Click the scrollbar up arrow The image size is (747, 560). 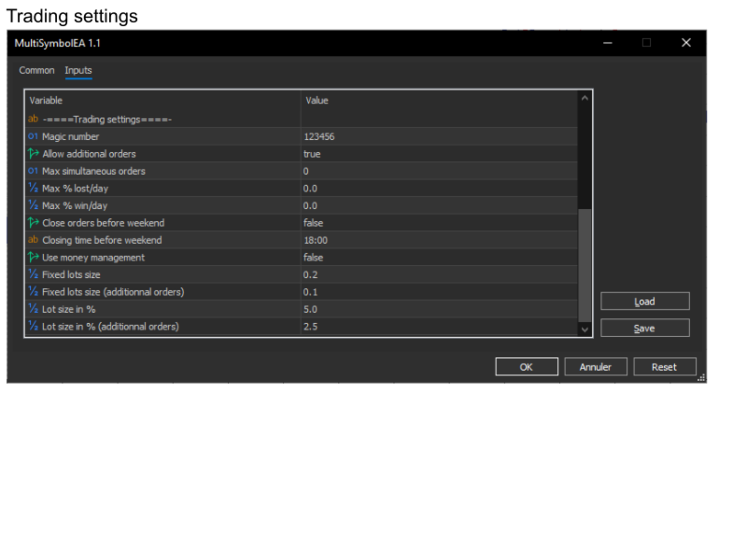tap(585, 98)
